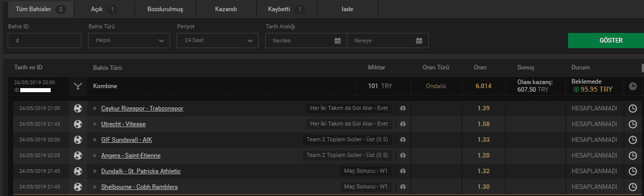Click Maç Sonucu - W1 label for Shelbourne

(x=367, y=187)
